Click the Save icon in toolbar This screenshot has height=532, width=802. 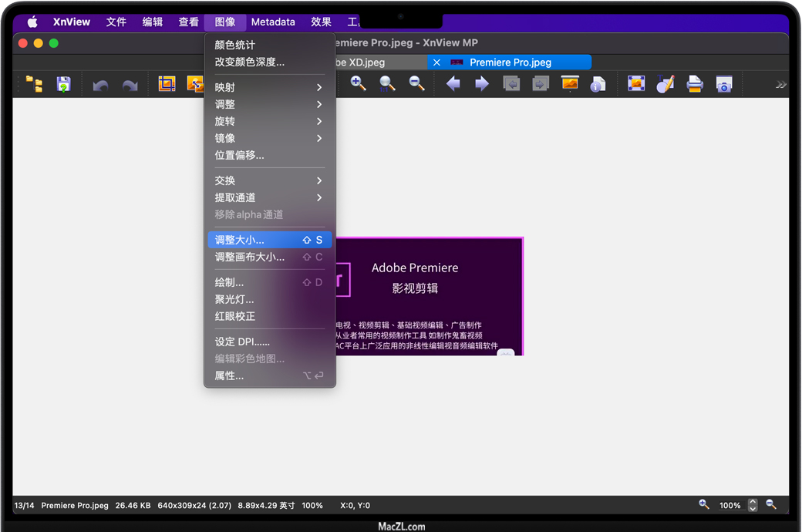(63, 84)
